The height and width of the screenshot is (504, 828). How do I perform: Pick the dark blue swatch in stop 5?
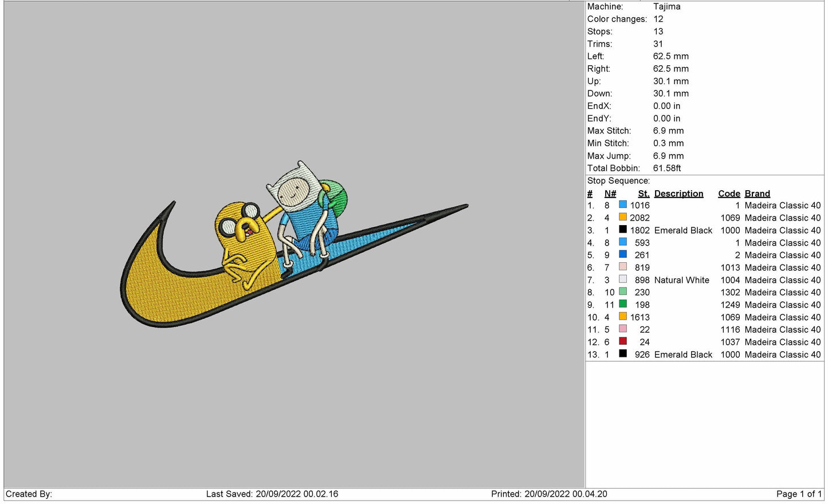point(622,254)
